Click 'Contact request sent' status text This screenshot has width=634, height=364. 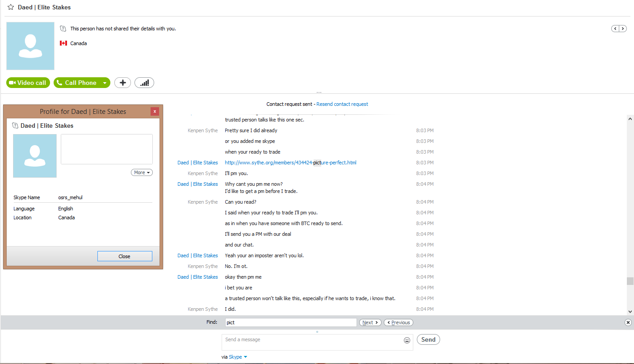point(290,104)
